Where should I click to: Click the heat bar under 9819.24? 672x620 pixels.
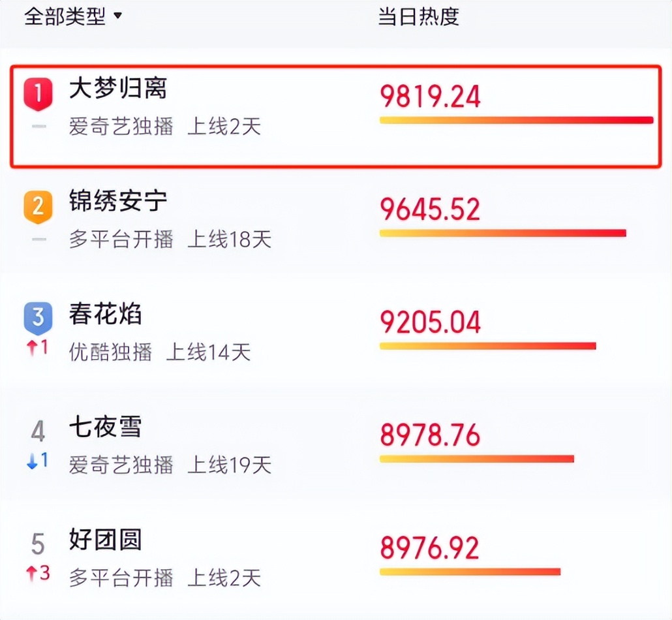(515, 120)
